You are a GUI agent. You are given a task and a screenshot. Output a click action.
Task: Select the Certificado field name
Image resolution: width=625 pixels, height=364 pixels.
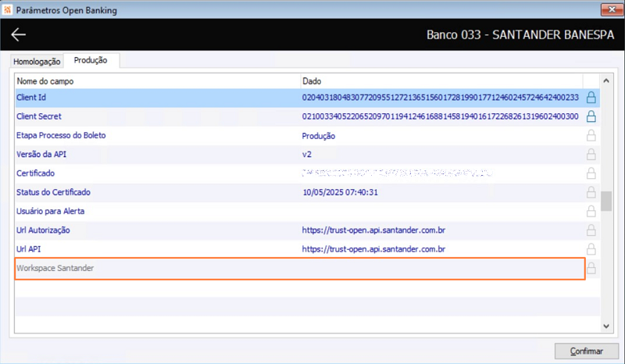(35, 173)
